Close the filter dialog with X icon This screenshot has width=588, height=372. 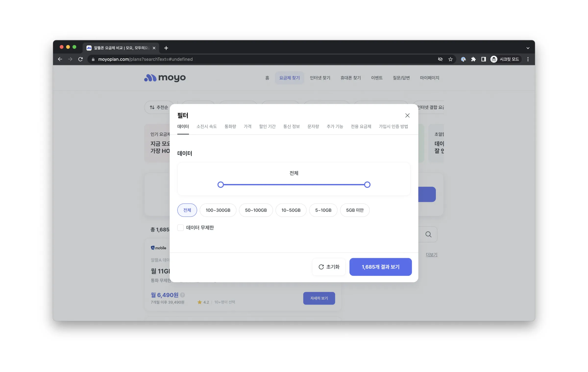point(407,115)
